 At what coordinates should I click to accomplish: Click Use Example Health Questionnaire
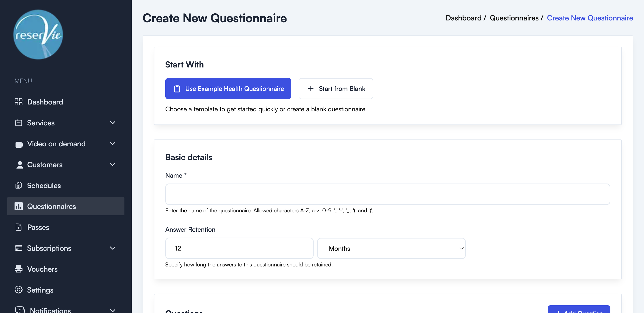pos(228,89)
